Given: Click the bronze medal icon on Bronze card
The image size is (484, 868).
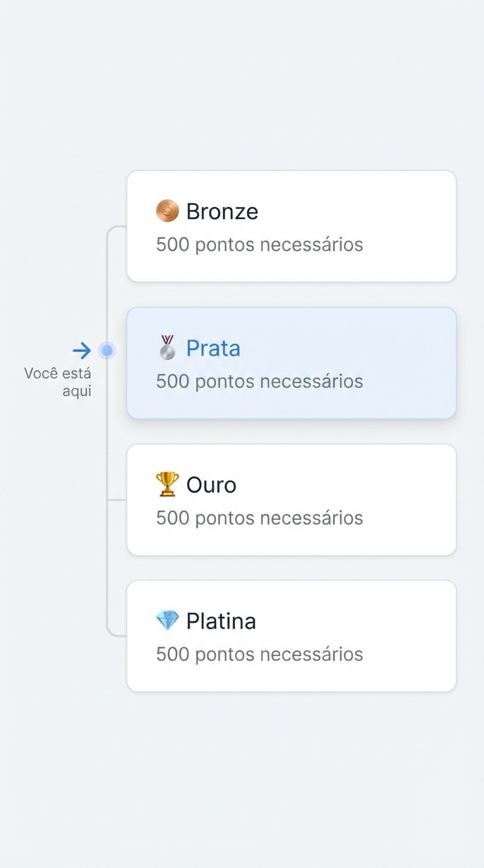Looking at the screenshot, I should [166, 210].
